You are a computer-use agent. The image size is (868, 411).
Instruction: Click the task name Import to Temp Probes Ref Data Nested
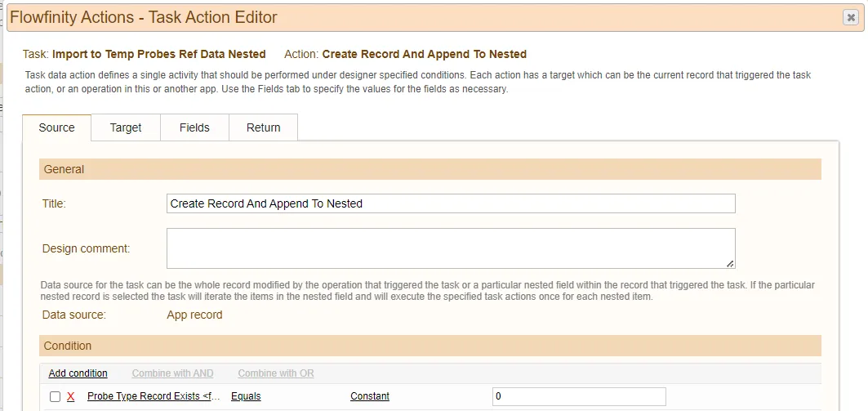click(159, 54)
